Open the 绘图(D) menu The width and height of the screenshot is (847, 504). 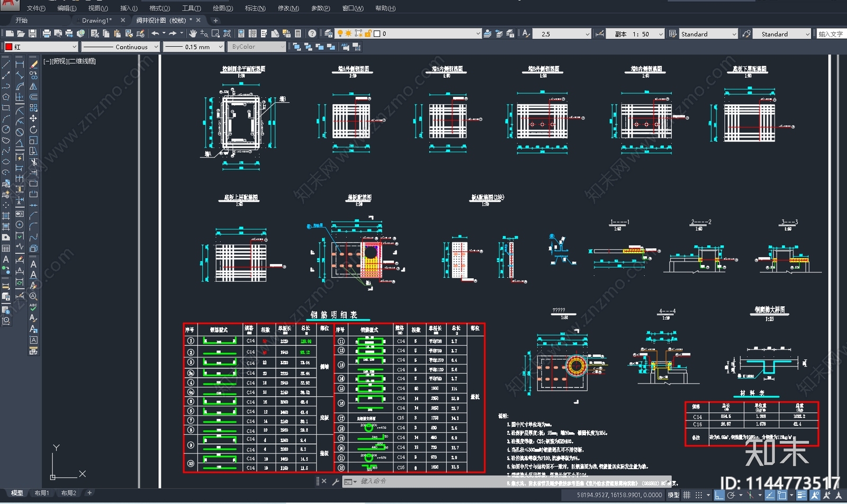coord(223,8)
